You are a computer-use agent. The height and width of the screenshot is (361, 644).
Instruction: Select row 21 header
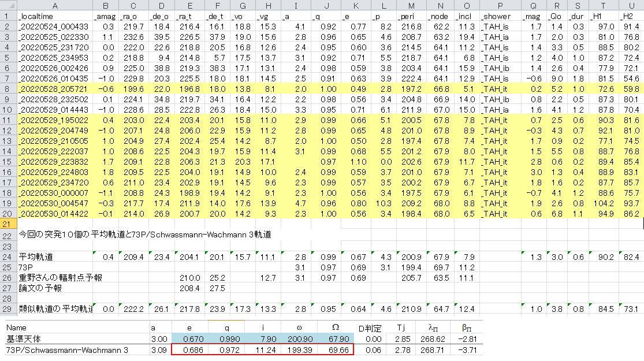pyautogui.click(x=8, y=224)
